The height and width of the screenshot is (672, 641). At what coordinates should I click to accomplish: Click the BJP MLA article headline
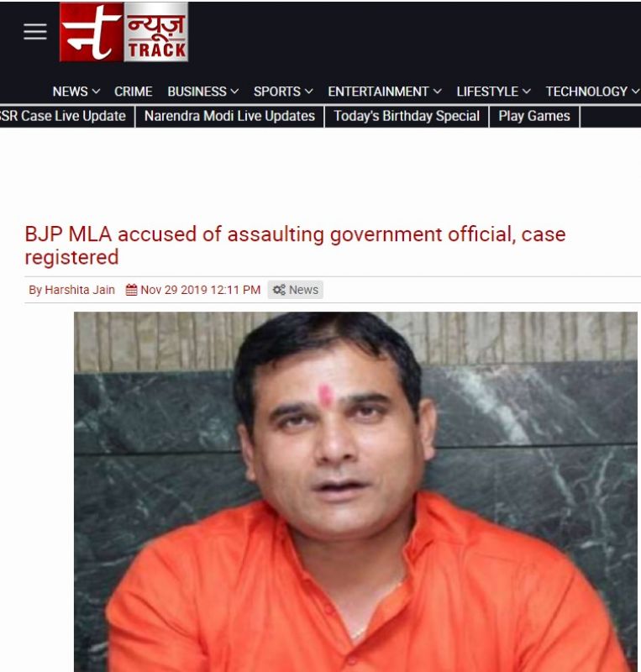295,245
